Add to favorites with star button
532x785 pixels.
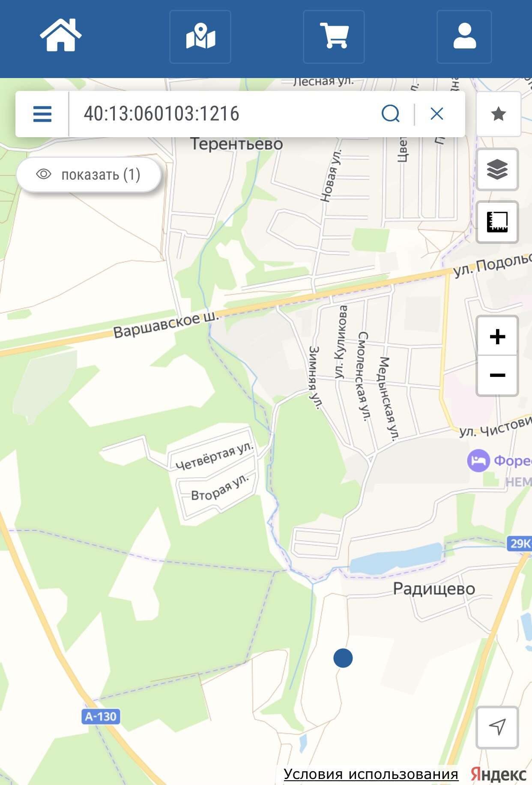pos(498,114)
